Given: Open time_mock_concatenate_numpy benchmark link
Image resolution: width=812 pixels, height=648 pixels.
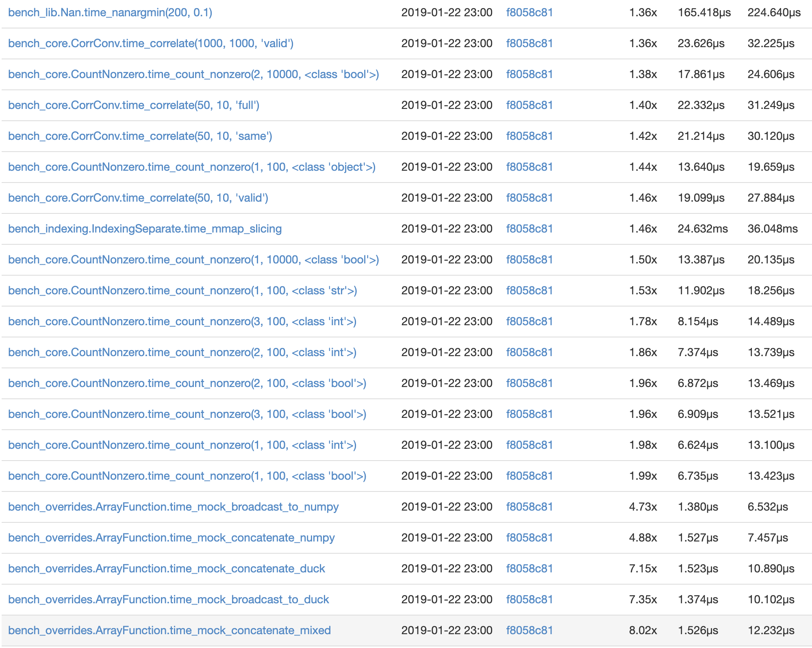Looking at the screenshot, I should point(171,538).
